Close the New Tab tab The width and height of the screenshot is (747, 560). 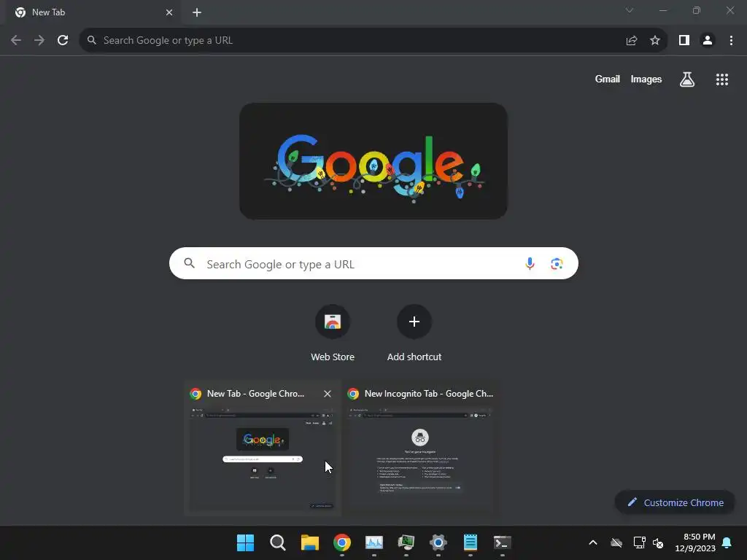[169, 12]
